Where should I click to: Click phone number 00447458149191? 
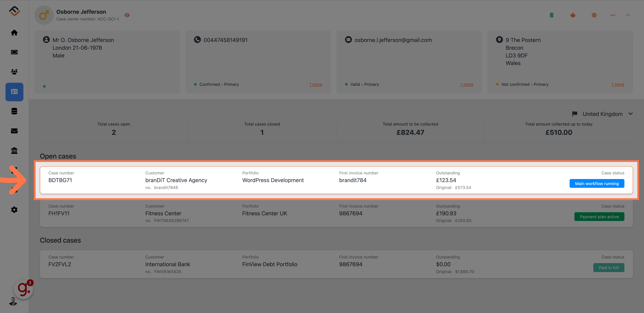225,40
